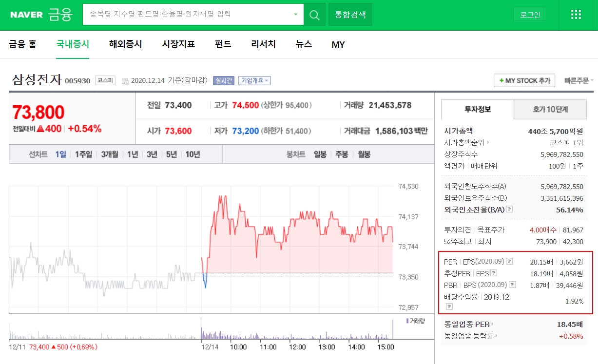Click 배당수익률 value 1.92%
This screenshot has height=364, width=598.
[x=574, y=301]
